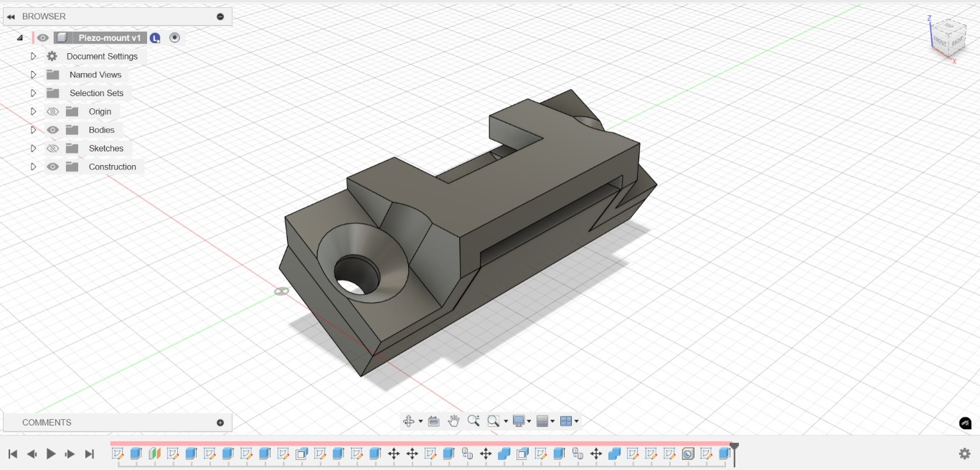Image resolution: width=980 pixels, height=470 pixels.
Task: Click the blue badge beside Piezo-mount v1
Action: pyautogui.click(x=155, y=38)
